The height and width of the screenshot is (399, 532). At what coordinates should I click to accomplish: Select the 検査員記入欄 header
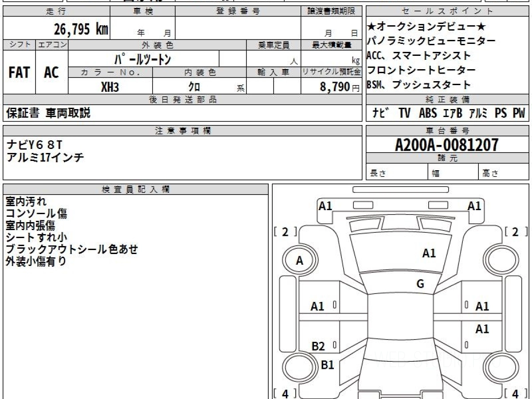tap(136, 189)
